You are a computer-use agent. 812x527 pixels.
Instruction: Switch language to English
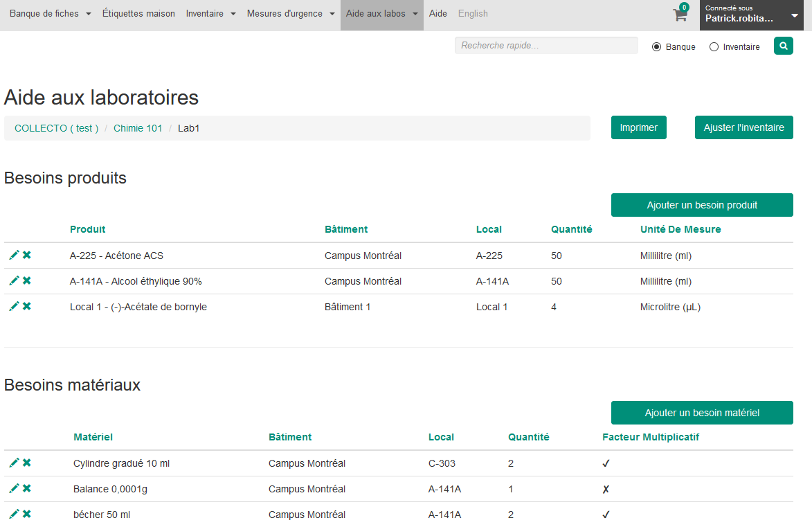(x=473, y=14)
